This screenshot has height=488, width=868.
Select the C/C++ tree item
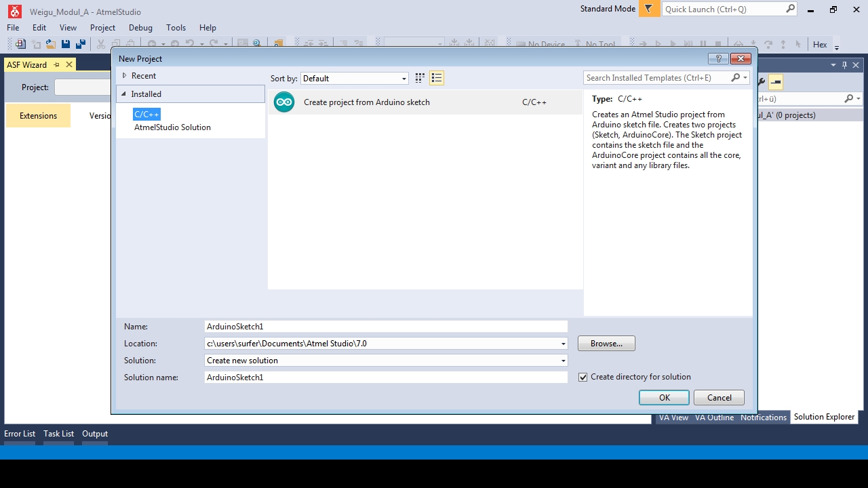coord(146,115)
